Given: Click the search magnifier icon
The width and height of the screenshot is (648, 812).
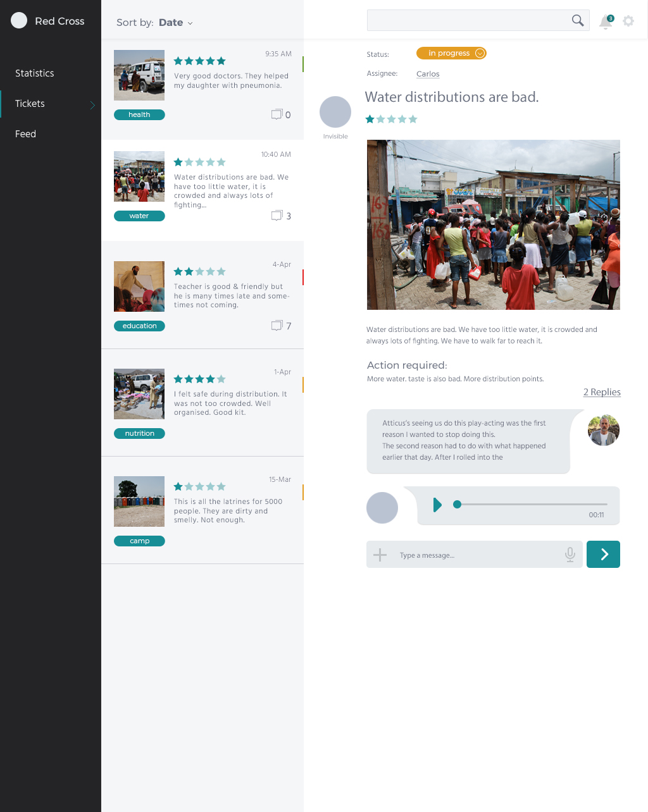Looking at the screenshot, I should [x=578, y=20].
